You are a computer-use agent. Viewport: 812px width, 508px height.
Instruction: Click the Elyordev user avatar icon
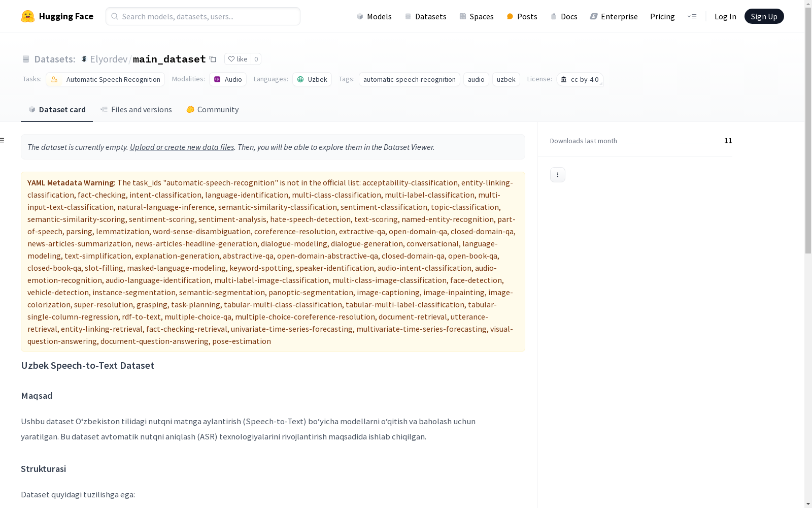[84, 59]
